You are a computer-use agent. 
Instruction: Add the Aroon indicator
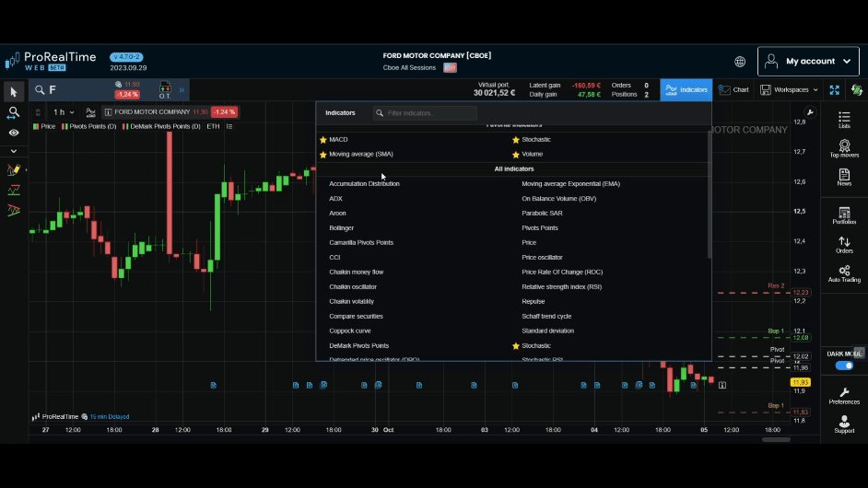click(x=337, y=213)
